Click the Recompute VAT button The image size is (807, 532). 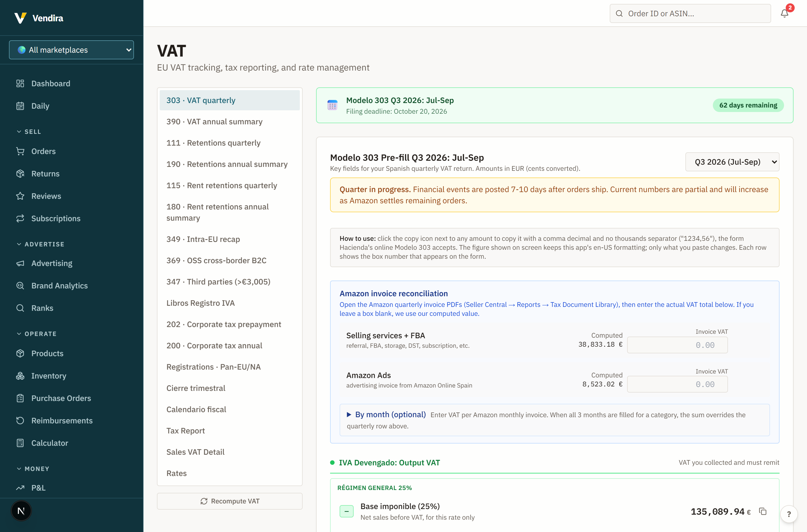coord(230,501)
